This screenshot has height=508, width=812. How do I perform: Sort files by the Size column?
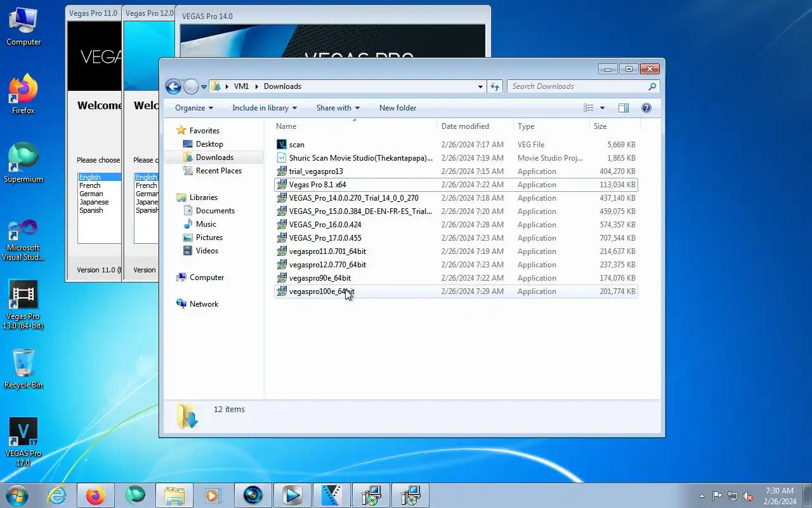pos(615,126)
